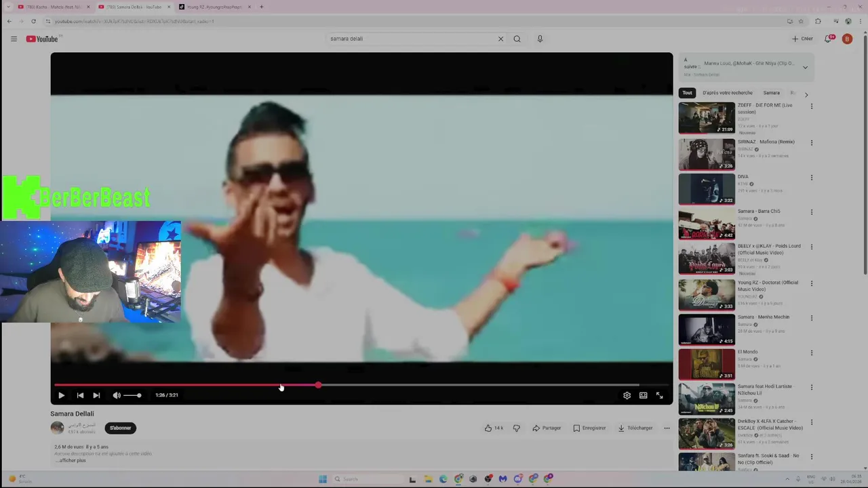Image resolution: width=868 pixels, height=488 pixels.
Task: Go back in browser history
Action: coord(9,21)
